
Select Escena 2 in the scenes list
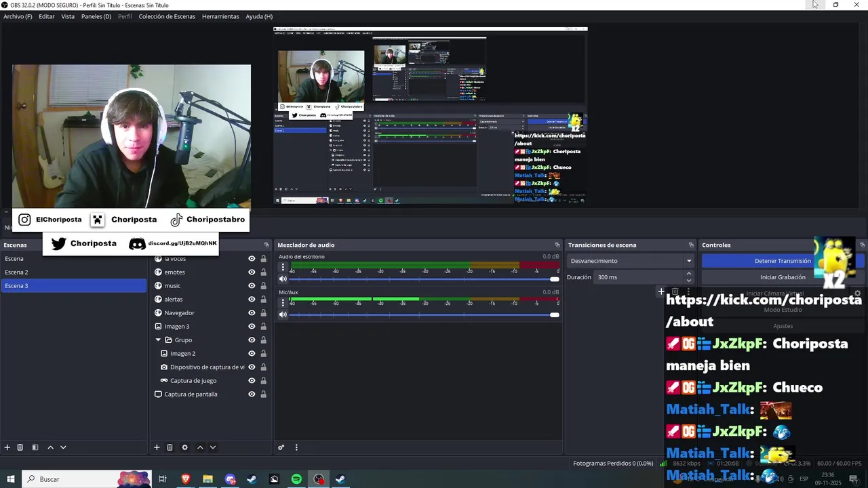73,272
